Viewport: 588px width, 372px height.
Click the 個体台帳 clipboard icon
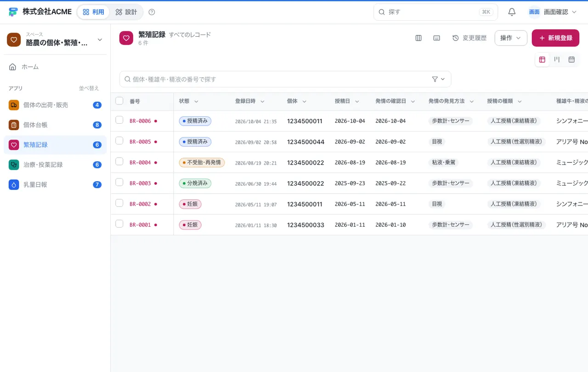click(14, 125)
